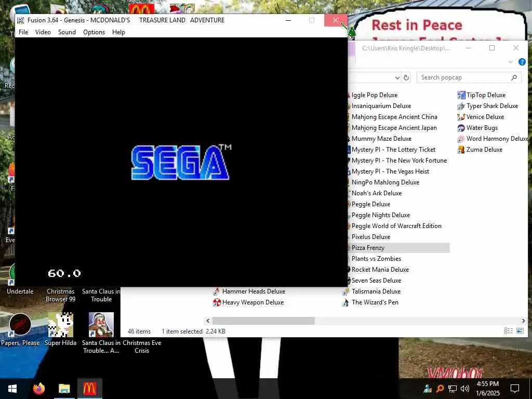The image size is (532, 399).
Task: Click the Fusion title bar icon
Action: point(21,20)
